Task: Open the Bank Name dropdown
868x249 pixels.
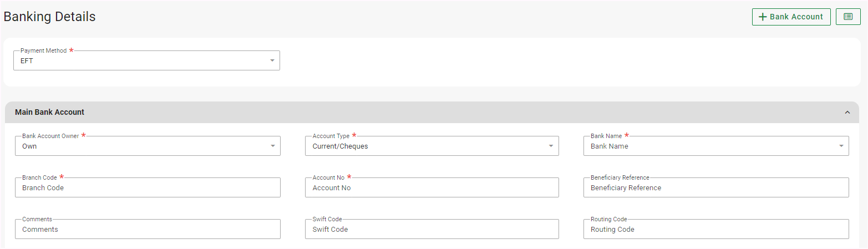Action: (x=715, y=146)
